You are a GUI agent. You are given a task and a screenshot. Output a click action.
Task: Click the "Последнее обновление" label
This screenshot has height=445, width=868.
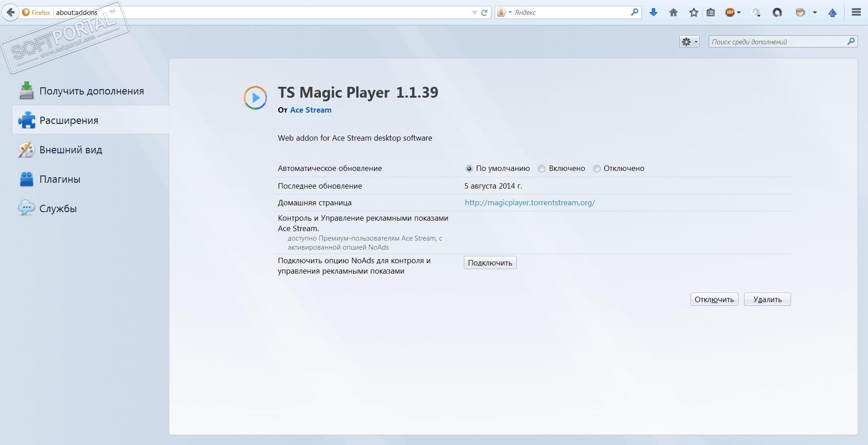(320, 186)
